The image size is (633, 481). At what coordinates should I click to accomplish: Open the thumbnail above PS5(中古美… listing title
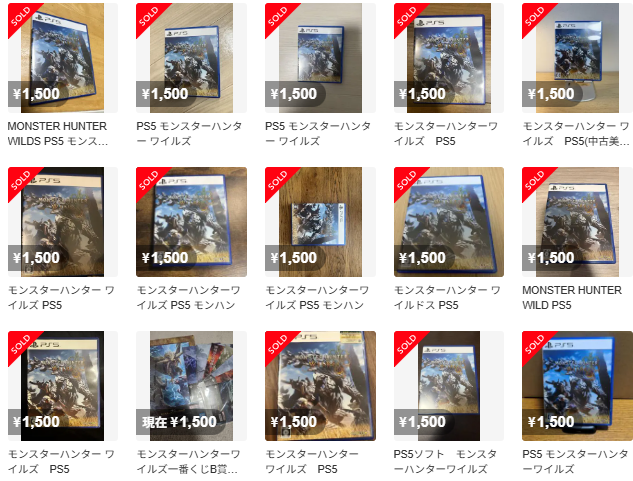pos(577,58)
